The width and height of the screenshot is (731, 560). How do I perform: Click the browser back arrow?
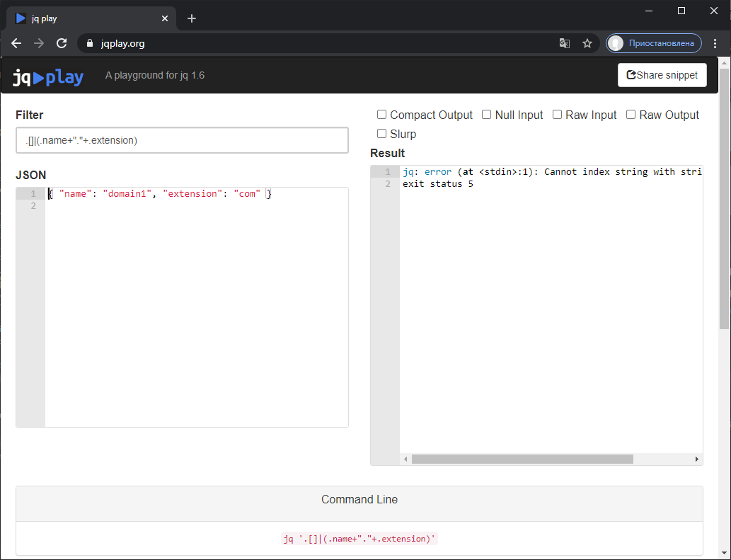(x=16, y=43)
